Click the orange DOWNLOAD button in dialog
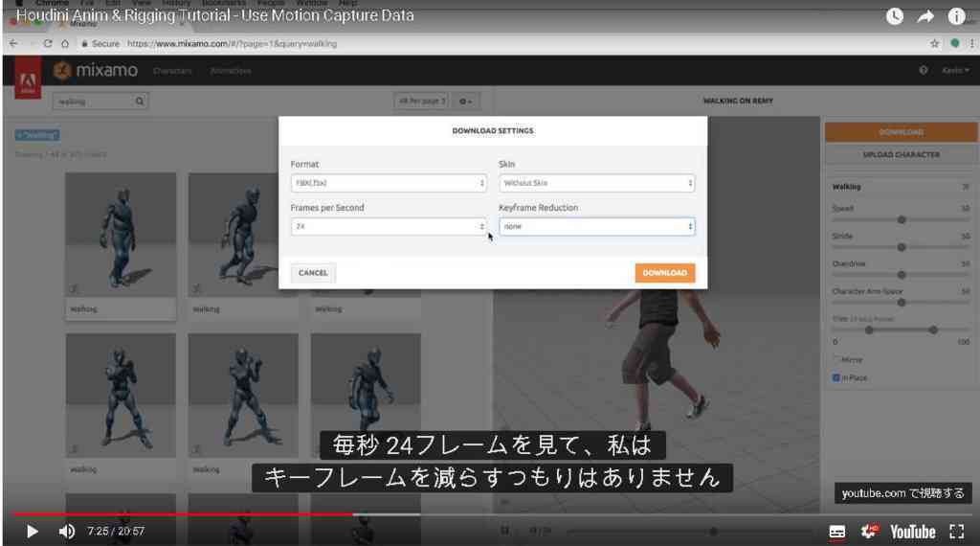 [x=665, y=273]
